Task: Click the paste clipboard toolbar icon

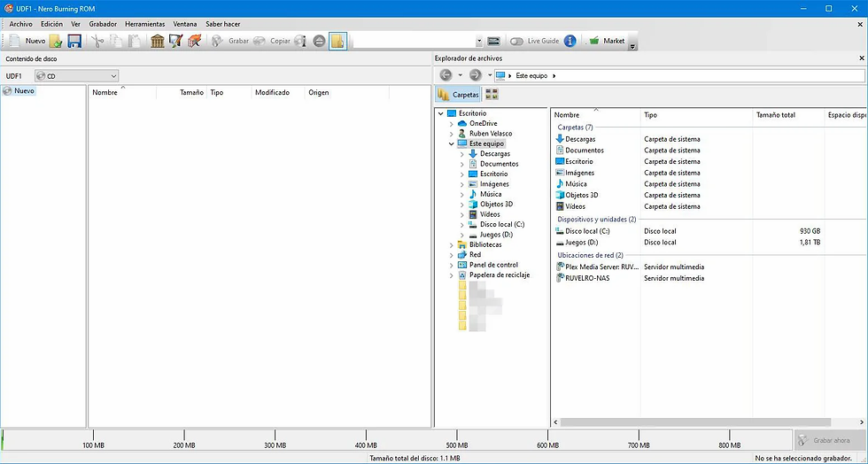Action: click(x=134, y=41)
